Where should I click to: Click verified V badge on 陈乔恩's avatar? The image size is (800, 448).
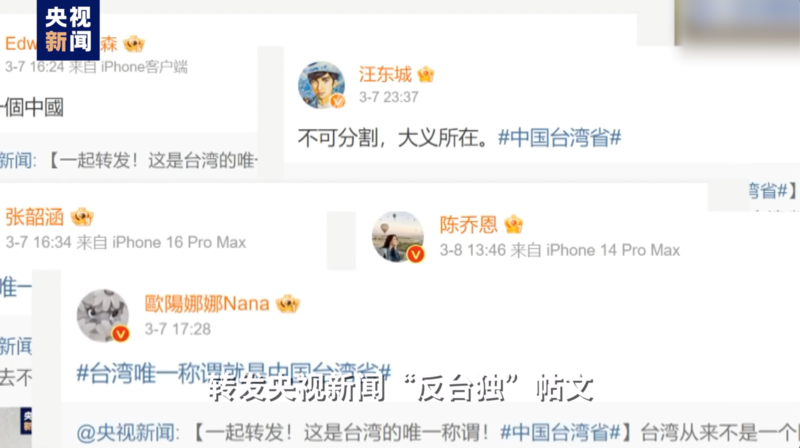416,254
